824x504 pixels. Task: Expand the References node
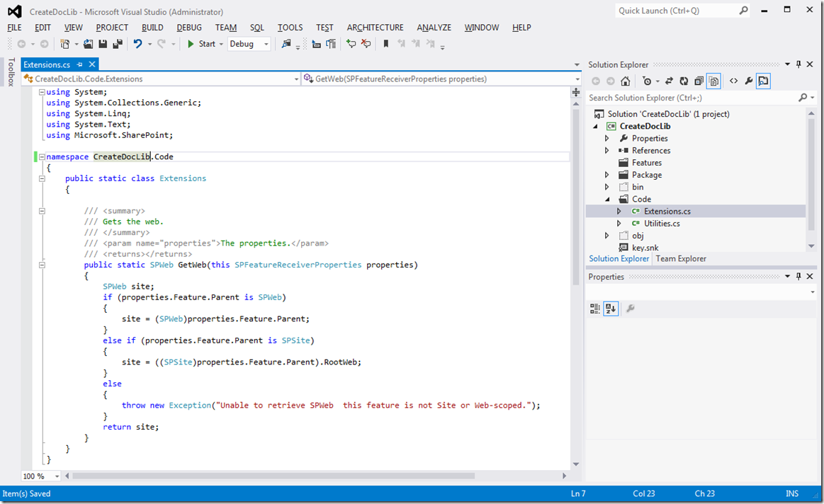pyautogui.click(x=607, y=151)
